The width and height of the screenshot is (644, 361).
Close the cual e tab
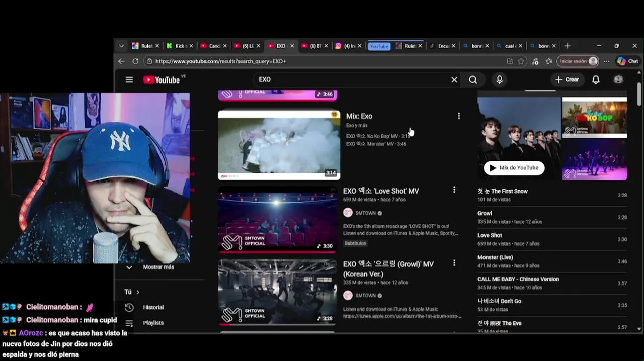point(521,46)
